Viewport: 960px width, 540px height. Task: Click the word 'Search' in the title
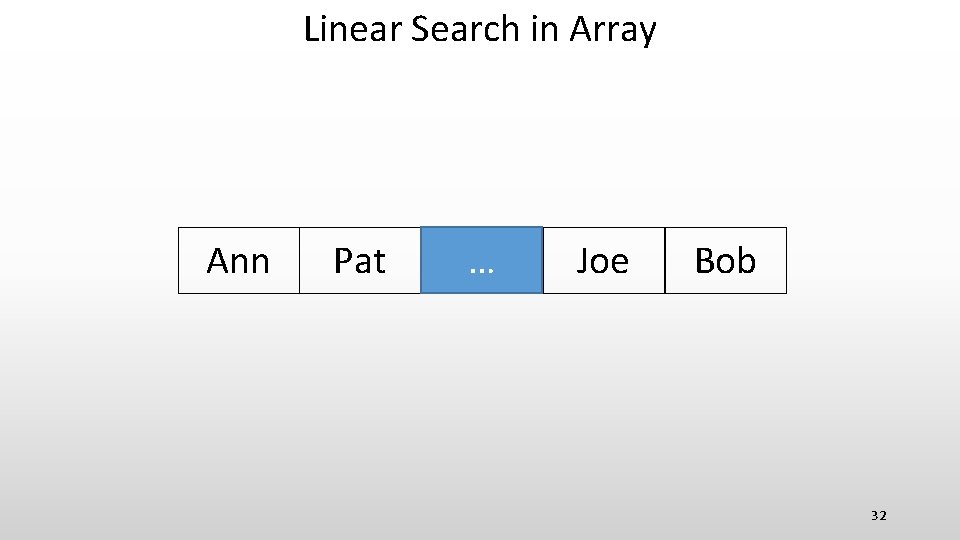click(466, 29)
